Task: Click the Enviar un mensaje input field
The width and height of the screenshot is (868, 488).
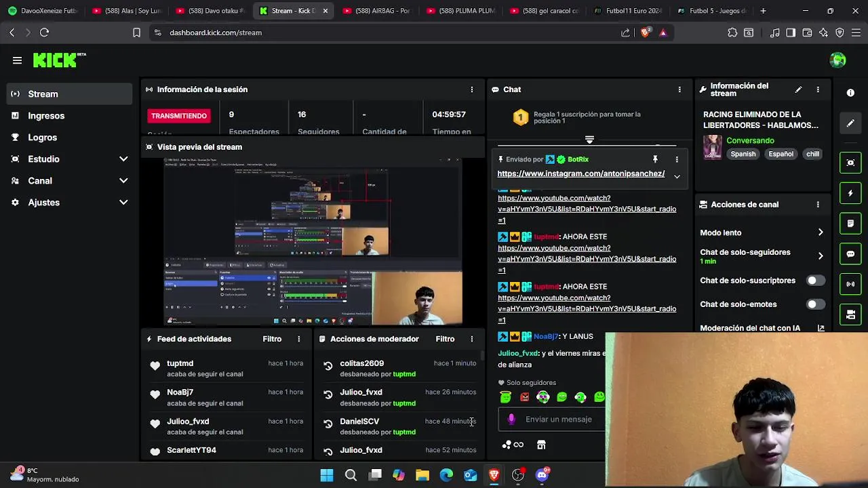Action: [559, 420]
